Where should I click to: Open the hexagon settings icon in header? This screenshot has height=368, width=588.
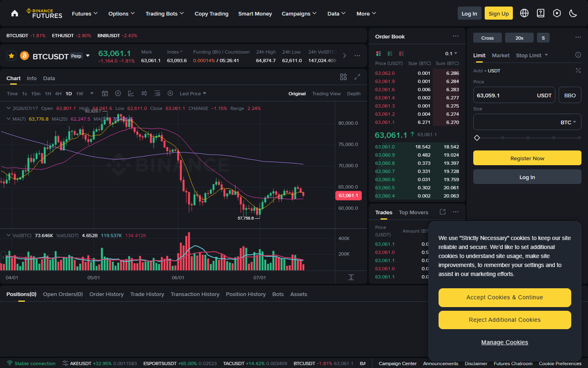[x=557, y=13]
